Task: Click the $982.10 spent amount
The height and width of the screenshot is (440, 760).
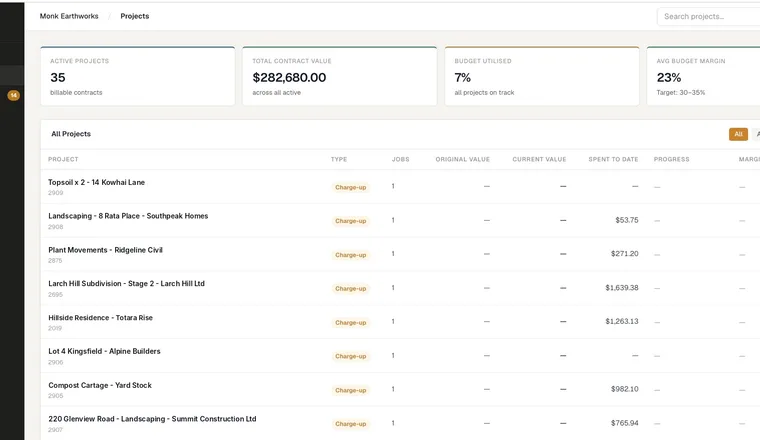Action: (624, 389)
